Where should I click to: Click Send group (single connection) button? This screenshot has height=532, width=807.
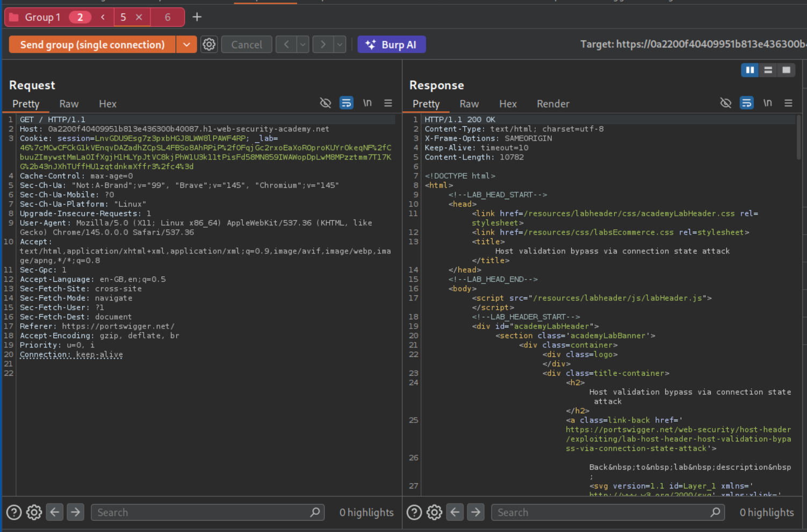(92, 45)
